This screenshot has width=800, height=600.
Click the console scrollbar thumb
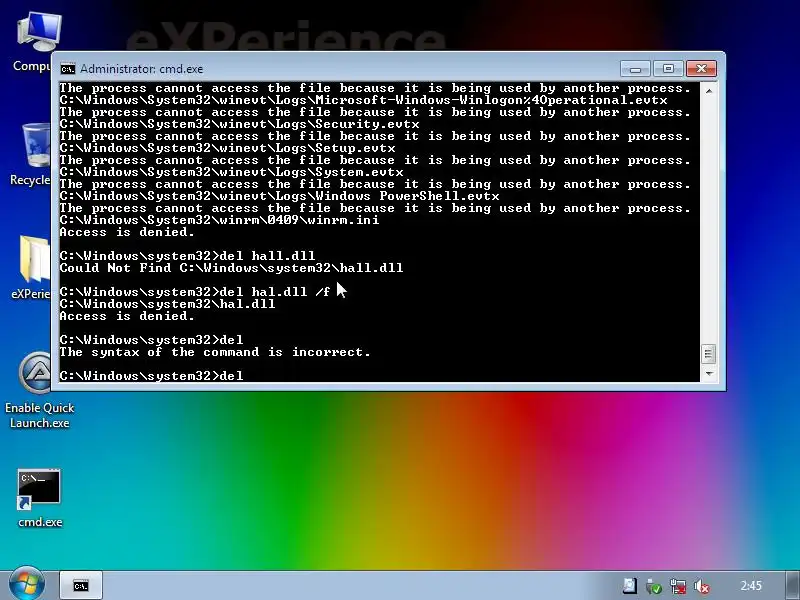708,354
